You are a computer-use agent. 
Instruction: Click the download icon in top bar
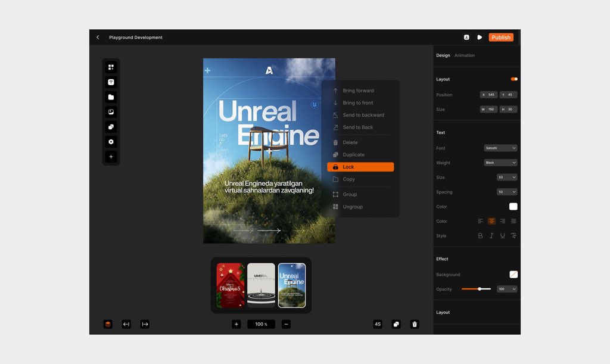point(466,38)
